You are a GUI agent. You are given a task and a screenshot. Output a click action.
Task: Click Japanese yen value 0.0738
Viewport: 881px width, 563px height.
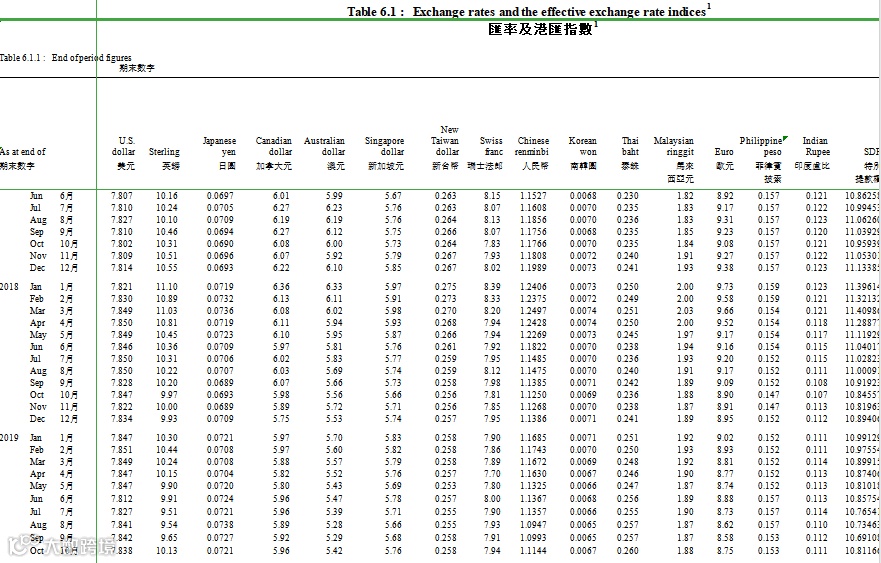tap(220, 525)
